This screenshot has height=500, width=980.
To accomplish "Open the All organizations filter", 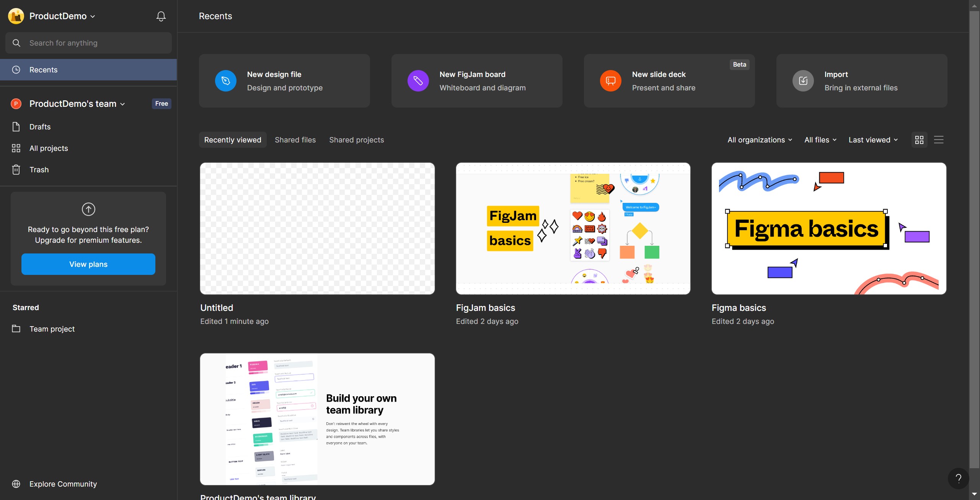I will (760, 140).
